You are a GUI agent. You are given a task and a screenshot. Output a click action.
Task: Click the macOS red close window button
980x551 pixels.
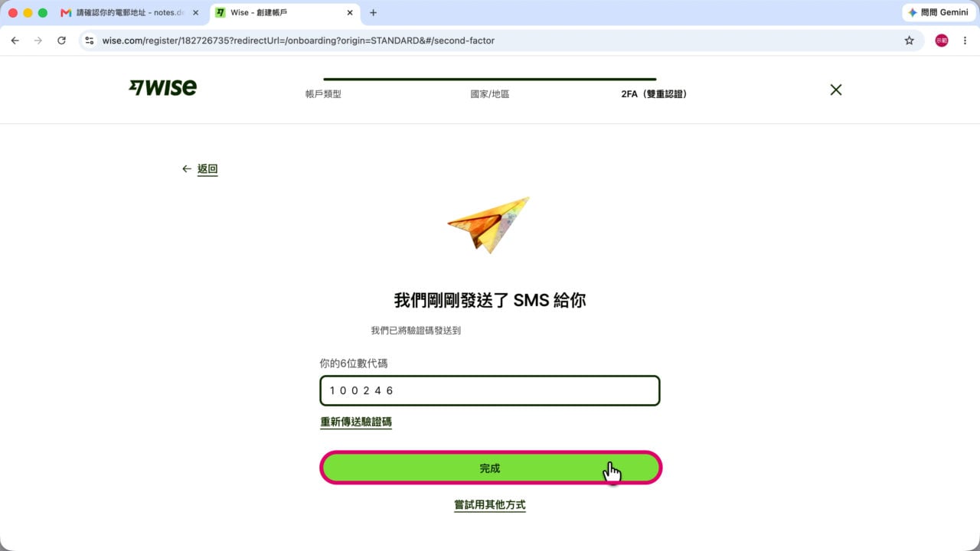click(13, 13)
